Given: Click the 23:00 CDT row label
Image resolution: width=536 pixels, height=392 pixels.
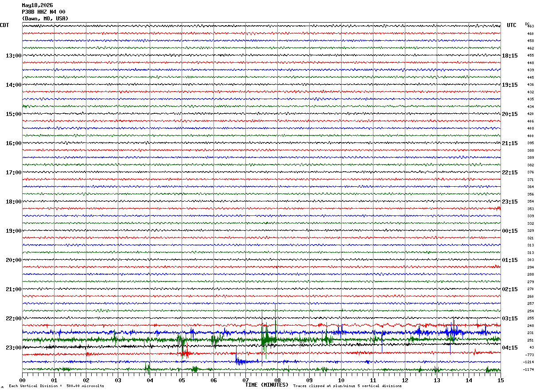Looking at the screenshot, I should click(13, 348).
